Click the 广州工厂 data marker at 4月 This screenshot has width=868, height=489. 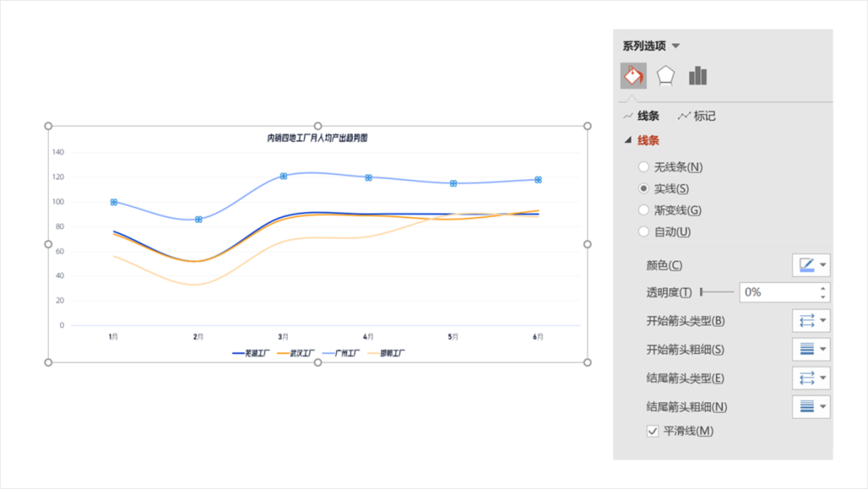click(x=368, y=178)
